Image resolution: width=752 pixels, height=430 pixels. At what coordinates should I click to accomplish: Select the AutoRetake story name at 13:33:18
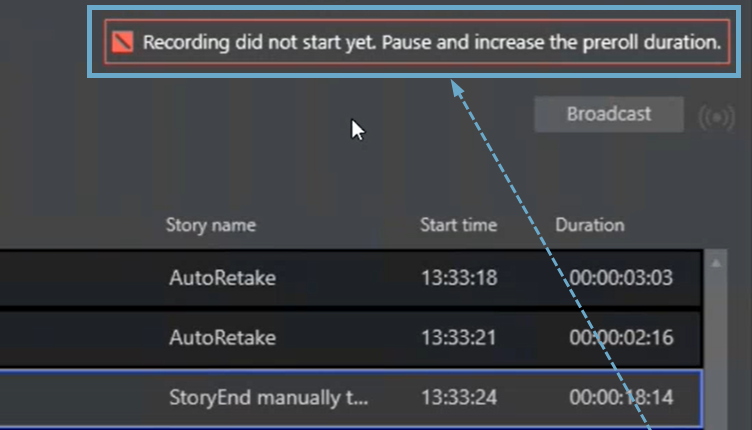[222, 278]
